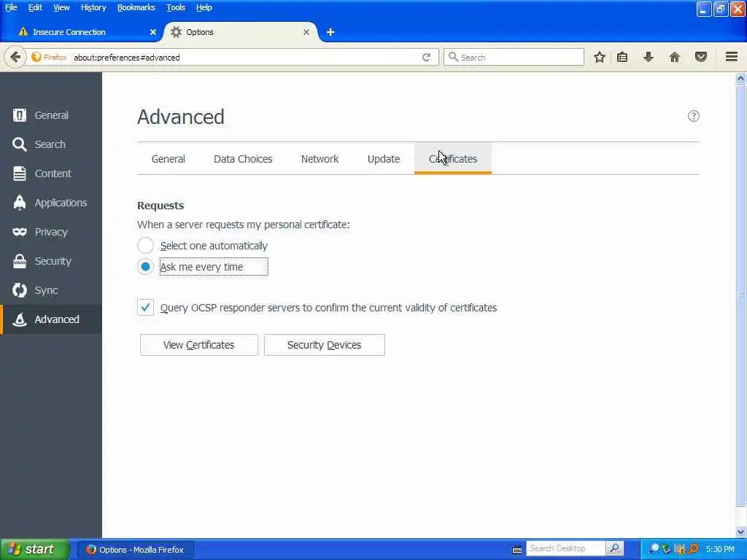Open the help question mark icon

(x=694, y=116)
